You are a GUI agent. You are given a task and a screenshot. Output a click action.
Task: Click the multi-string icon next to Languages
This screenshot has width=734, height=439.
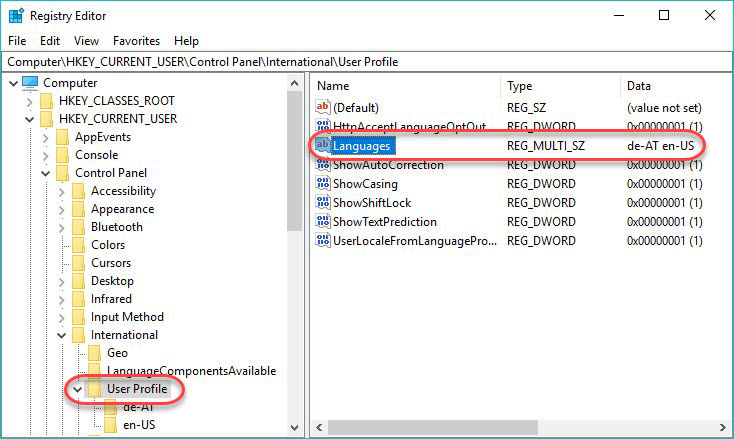click(x=323, y=146)
